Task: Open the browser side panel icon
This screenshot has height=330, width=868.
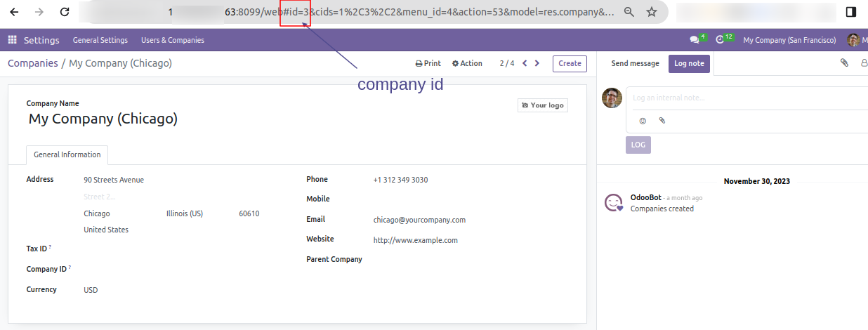Action: pos(850,12)
